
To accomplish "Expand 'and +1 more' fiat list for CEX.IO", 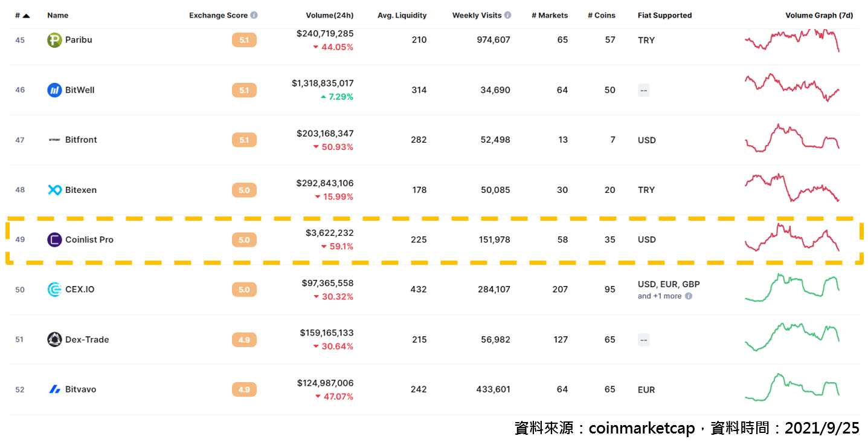I will (660, 296).
